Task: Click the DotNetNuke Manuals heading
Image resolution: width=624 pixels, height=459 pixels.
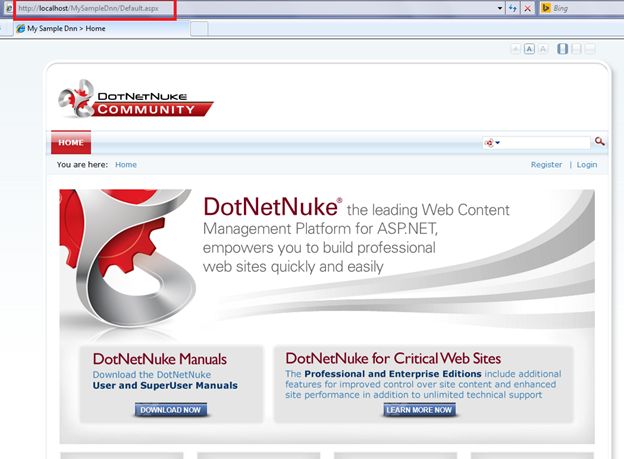Action: pos(160,359)
